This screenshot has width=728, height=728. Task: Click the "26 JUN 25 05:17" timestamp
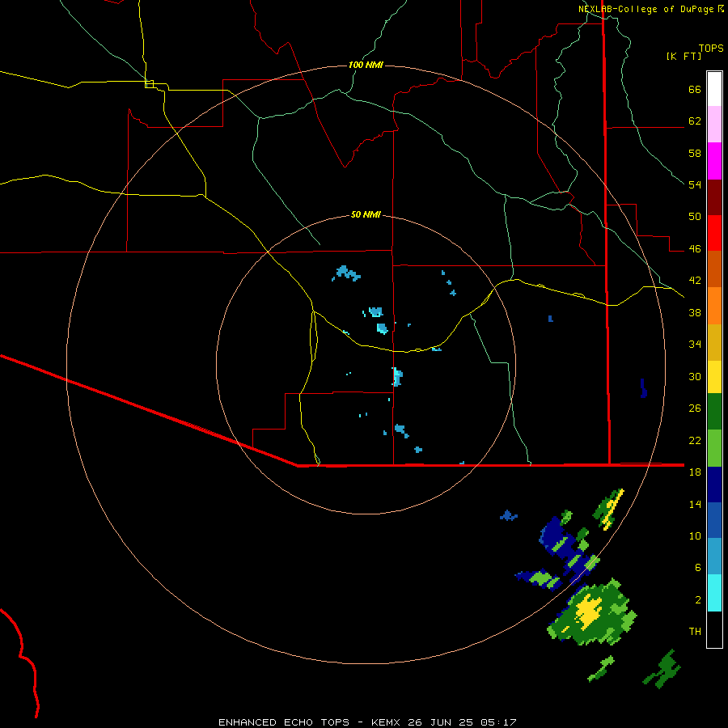pos(462,722)
